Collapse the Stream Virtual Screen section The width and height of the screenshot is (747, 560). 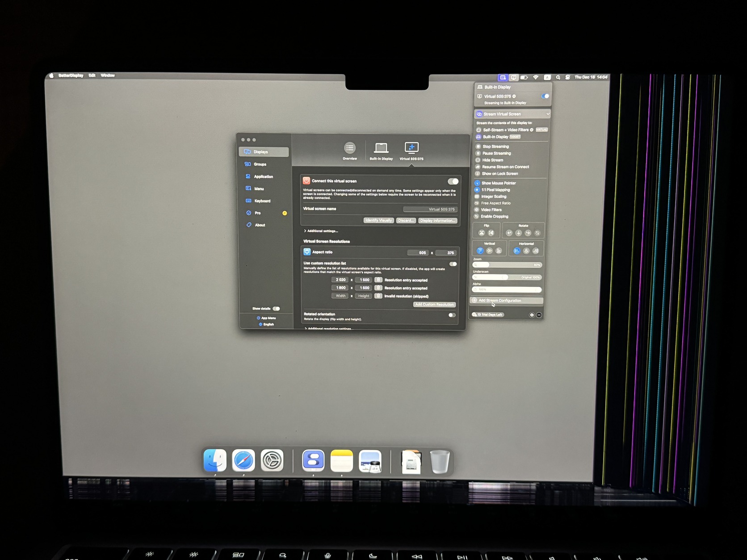(512, 114)
